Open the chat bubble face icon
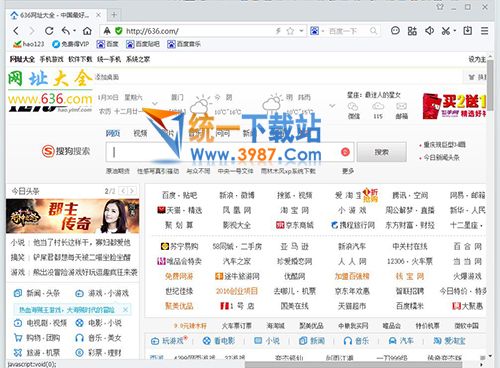Image resolution: width=500 pixels, height=368 pixels. point(395,31)
